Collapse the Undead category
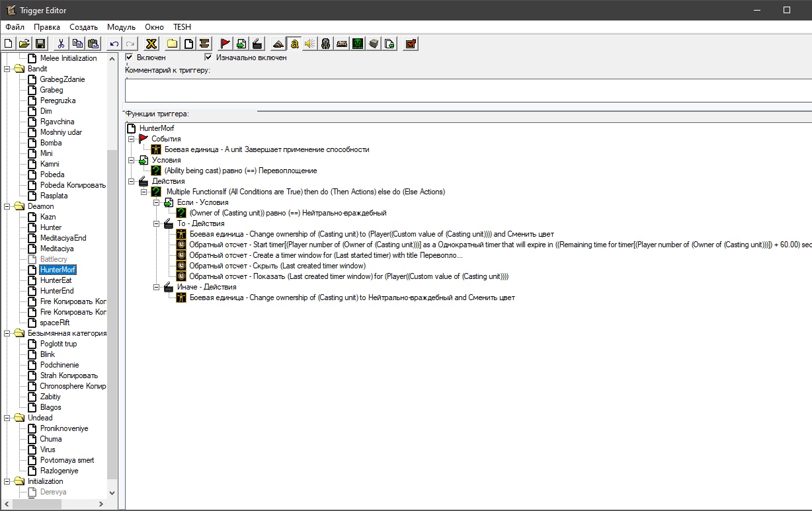Image resolution: width=812 pixels, height=511 pixels. coord(8,418)
